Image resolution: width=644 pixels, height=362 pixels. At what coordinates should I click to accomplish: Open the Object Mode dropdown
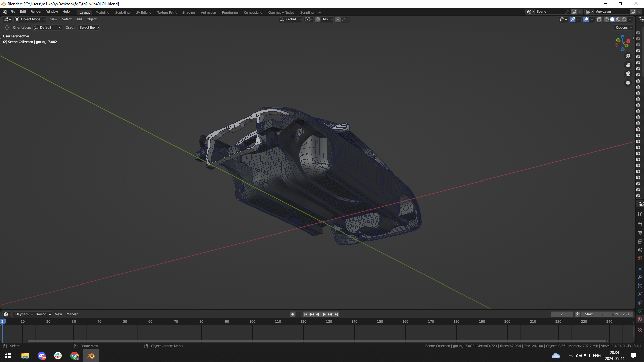[30, 19]
